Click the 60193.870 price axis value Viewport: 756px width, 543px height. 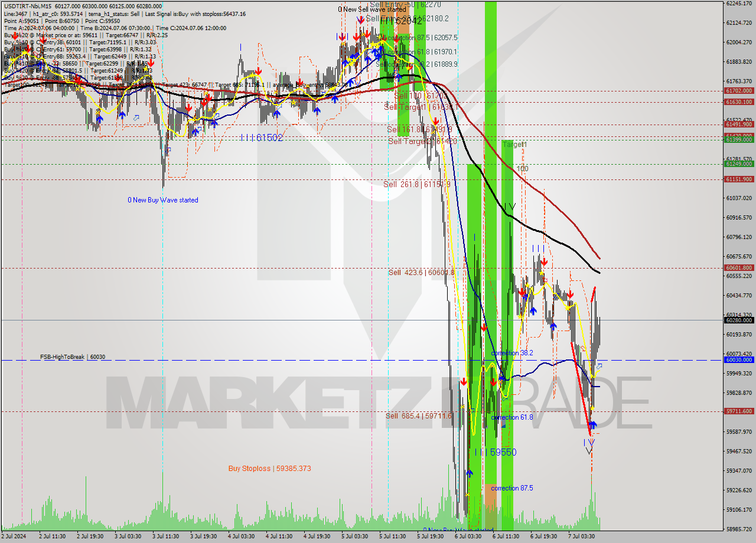[x=739, y=334]
